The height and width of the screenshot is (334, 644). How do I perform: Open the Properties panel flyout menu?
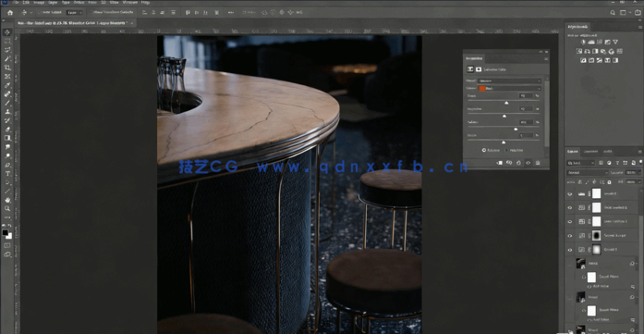pyautogui.click(x=545, y=58)
